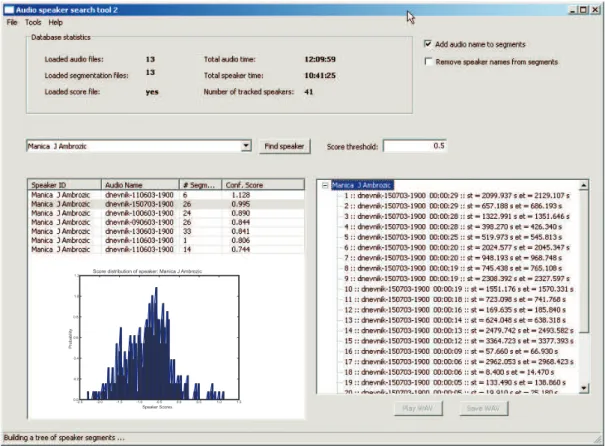Click the score distribution histogram chart
Viewport: 605px width, 446px height.
coord(157,338)
